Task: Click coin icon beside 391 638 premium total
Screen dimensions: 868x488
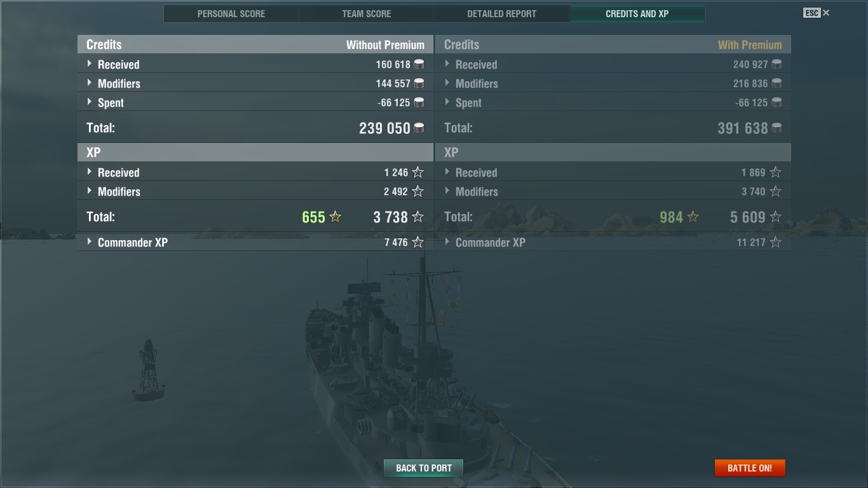Action: coord(776,128)
